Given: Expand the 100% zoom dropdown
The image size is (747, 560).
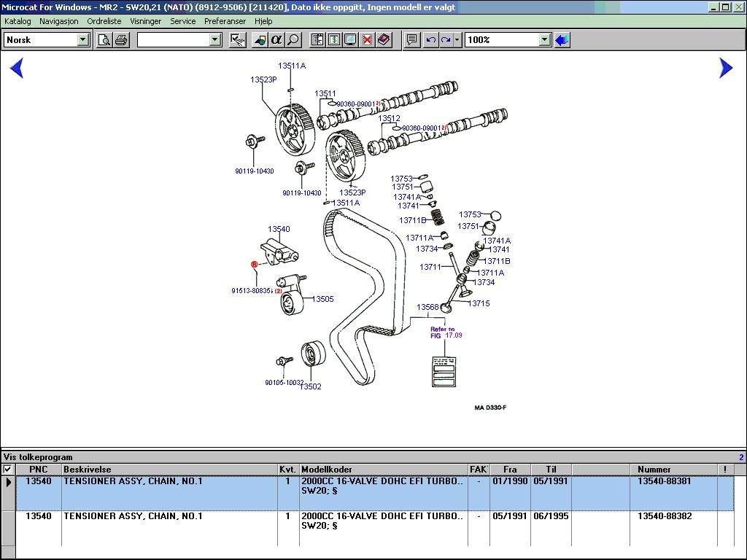Looking at the screenshot, I should coord(544,40).
